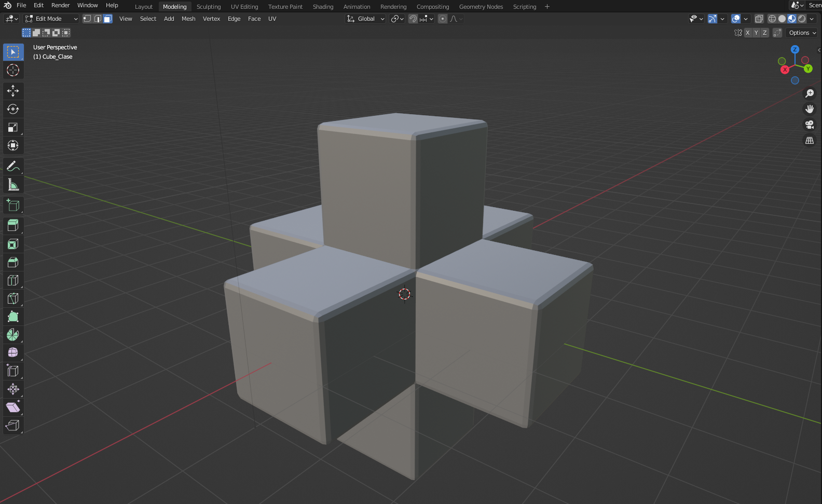Open the Global orientation dropdown

click(x=366, y=19)
